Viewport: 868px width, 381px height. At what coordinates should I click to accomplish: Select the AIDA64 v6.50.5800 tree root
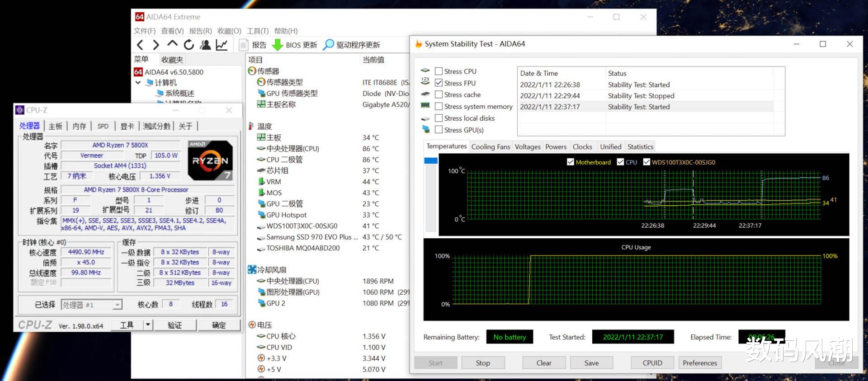[x=169, y=72]
